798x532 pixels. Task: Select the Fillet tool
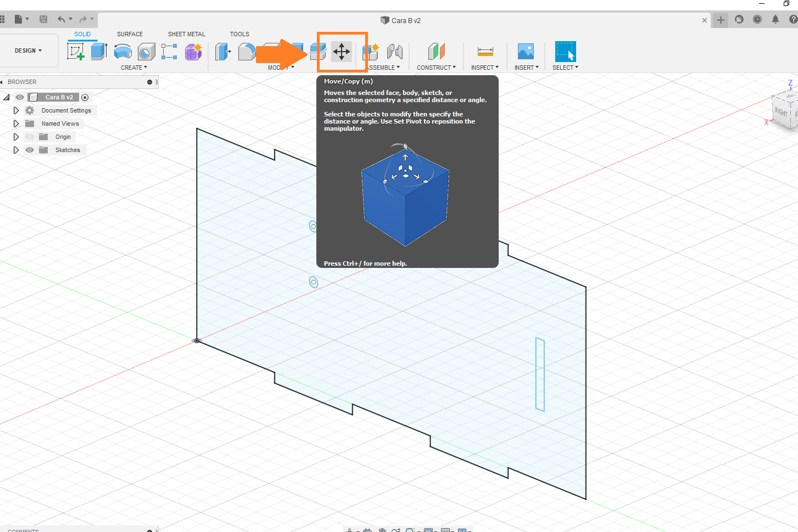pos(247,52)
